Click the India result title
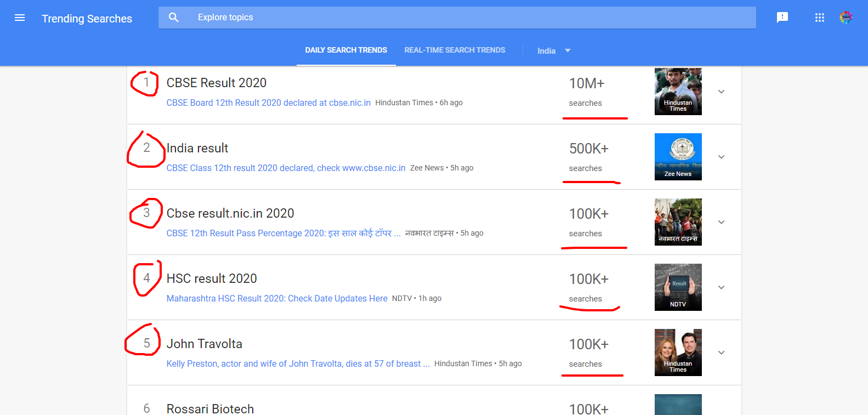This screenshot has height=415, width=868. point(197,148)
